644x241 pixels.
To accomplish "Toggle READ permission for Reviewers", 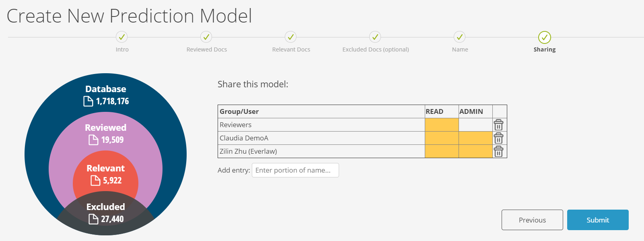I will pyautogui.click(x=442, y=125).
